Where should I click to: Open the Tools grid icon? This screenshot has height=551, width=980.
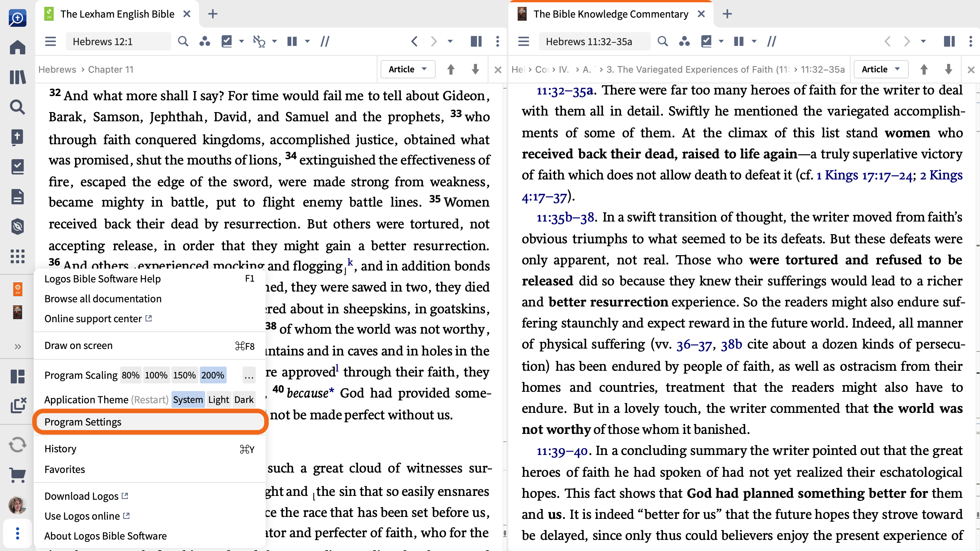click(18, 256)
